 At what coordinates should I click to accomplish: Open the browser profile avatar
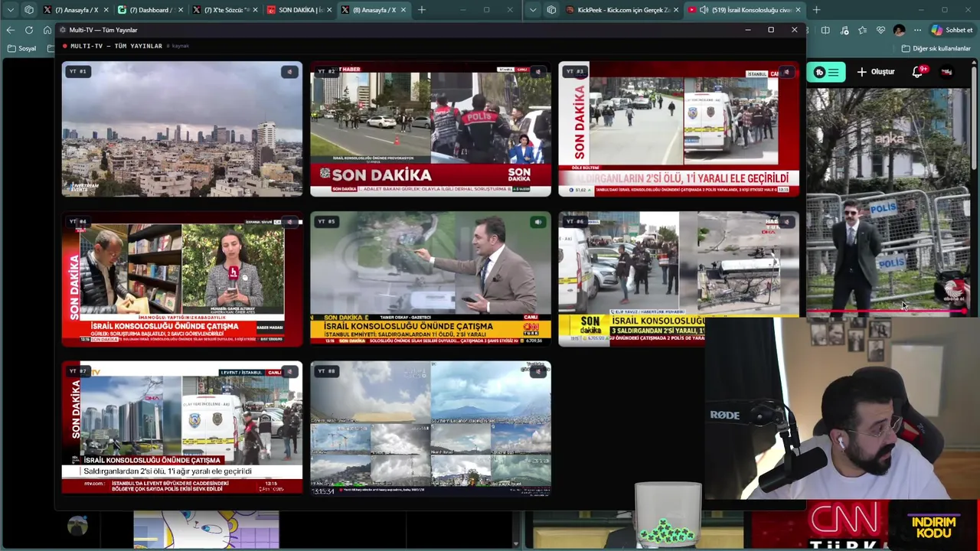pos(900,30)
